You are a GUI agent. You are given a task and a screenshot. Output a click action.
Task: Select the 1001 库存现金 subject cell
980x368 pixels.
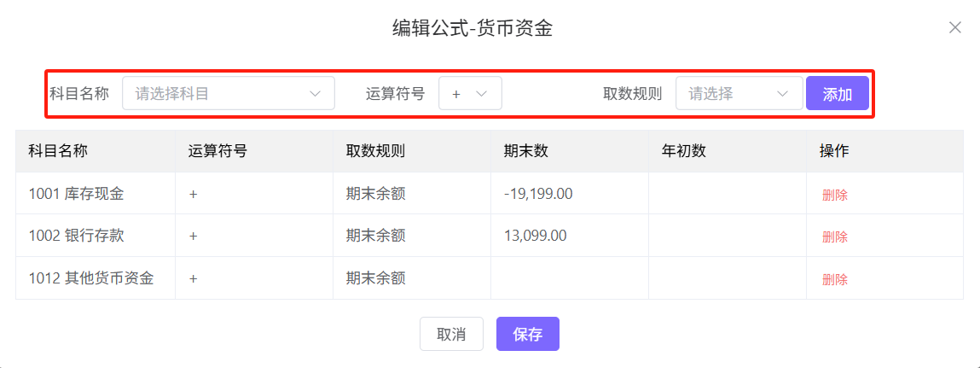76,194
